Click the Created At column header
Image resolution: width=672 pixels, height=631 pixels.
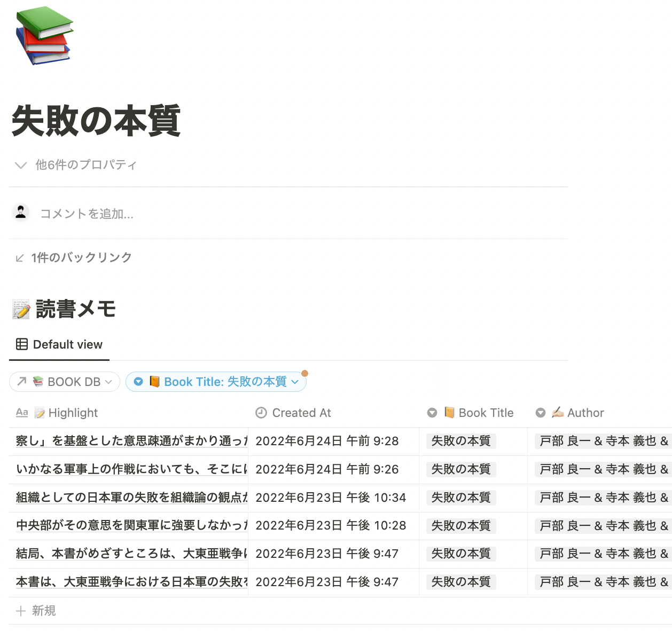click(333, 413)
